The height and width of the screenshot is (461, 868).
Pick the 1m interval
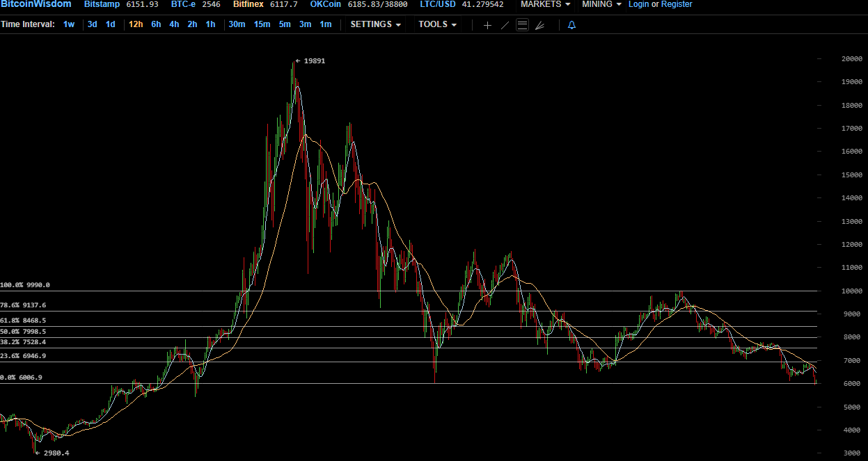click(x=325, y=24)
